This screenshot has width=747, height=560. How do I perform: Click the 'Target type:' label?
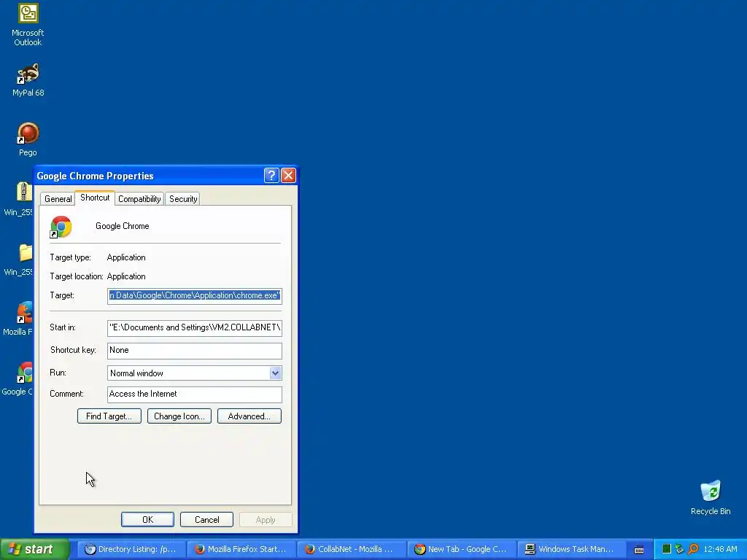pyautogui.click(x=70, y=257)
